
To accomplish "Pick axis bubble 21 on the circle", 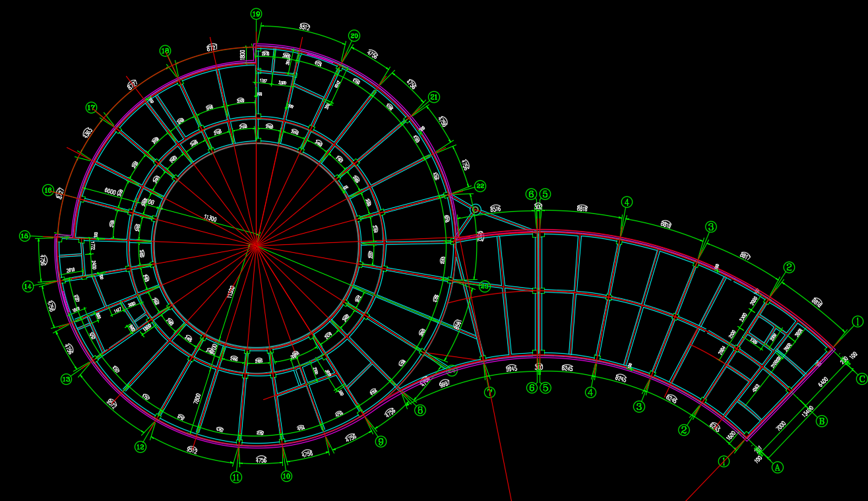I will pyautogui.click(x=433, y=96).
